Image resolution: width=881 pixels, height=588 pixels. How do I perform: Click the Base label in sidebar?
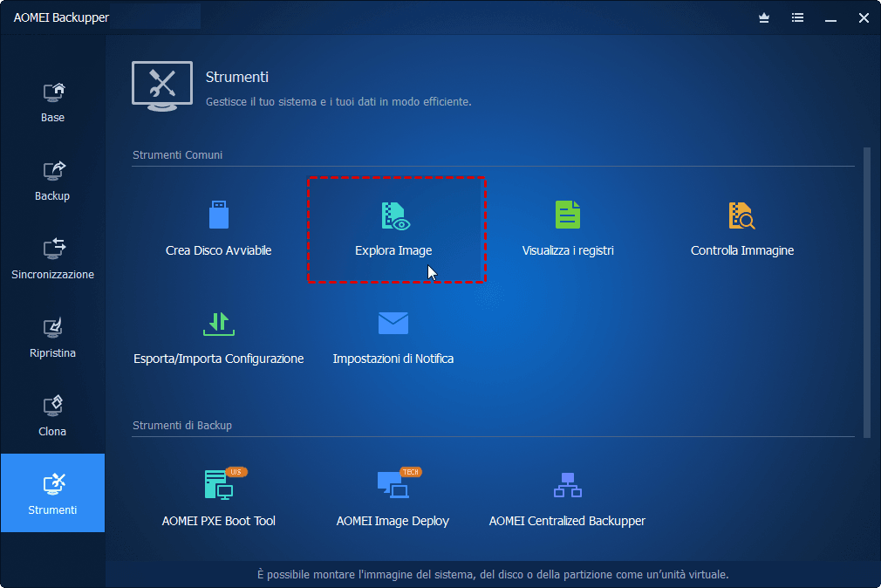coord(53,118)
